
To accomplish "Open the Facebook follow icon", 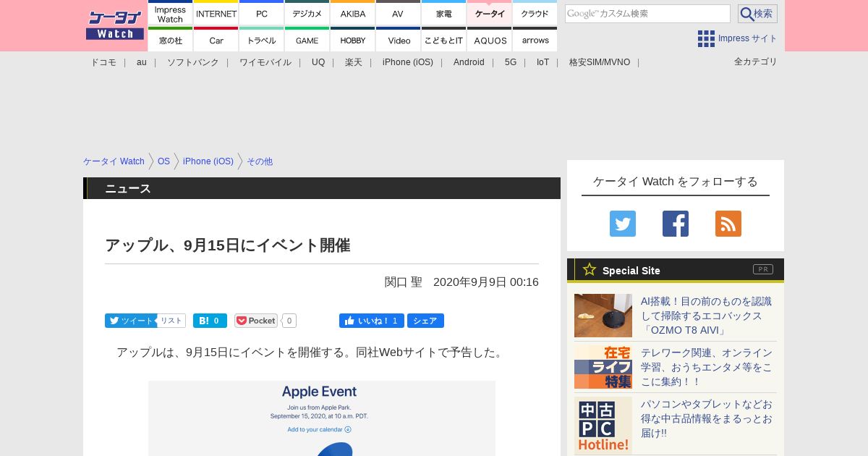I will (676, 224).
